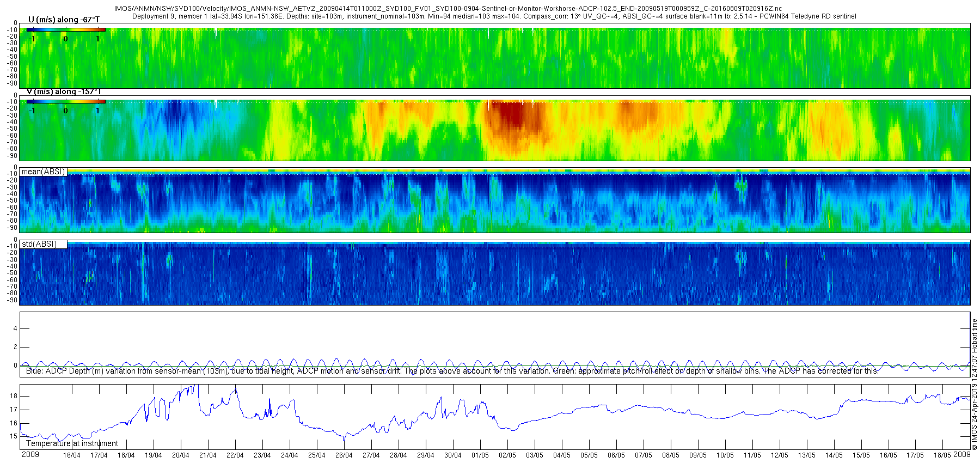Click the '2' tick on the depth variation axis
The height and width of the screenshot is (463, 980).
click(16, 347)
